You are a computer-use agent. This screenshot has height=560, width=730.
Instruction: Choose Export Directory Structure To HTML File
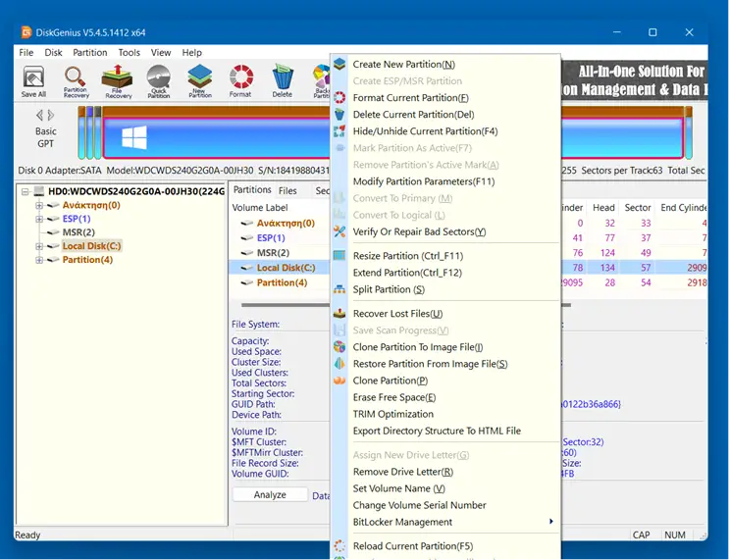437,432
